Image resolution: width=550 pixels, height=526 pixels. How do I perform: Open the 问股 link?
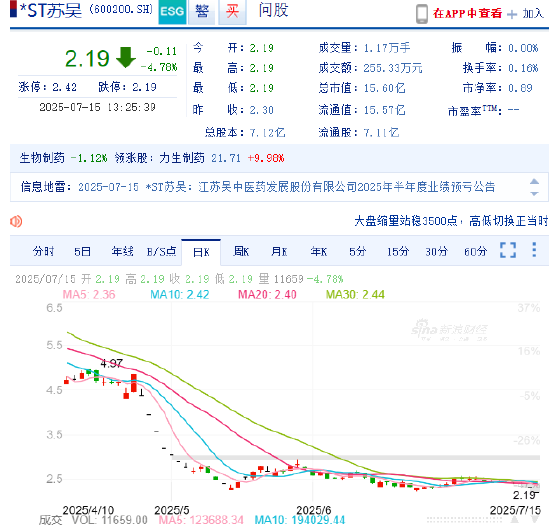(x=273, y=10)
